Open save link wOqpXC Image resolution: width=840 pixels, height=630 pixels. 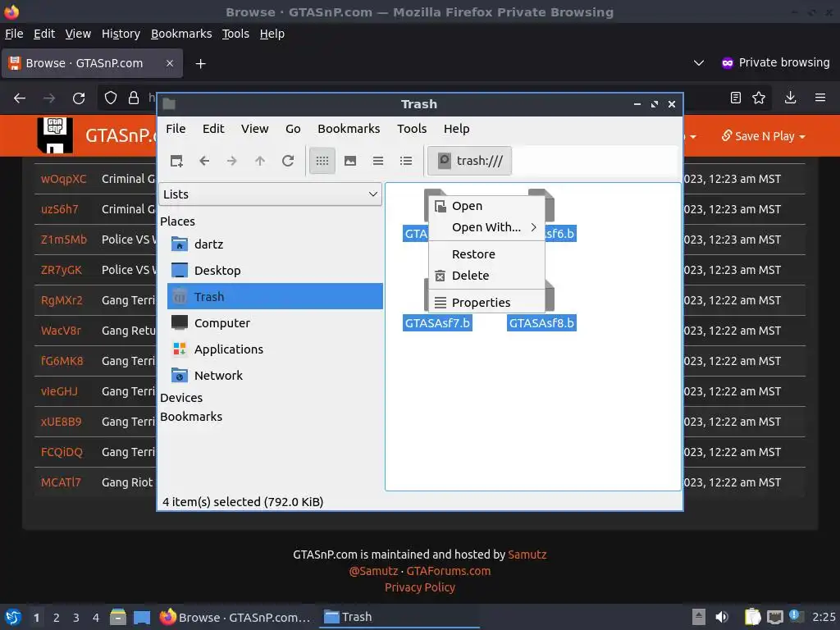(63, 179)
